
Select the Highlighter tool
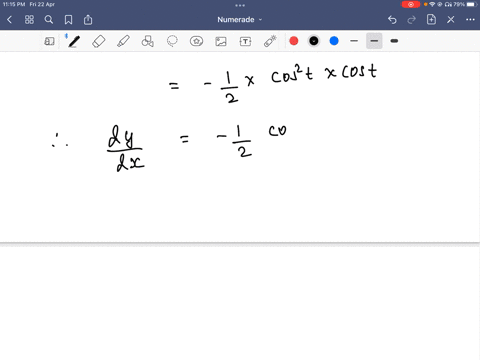(x=123, y=41)
